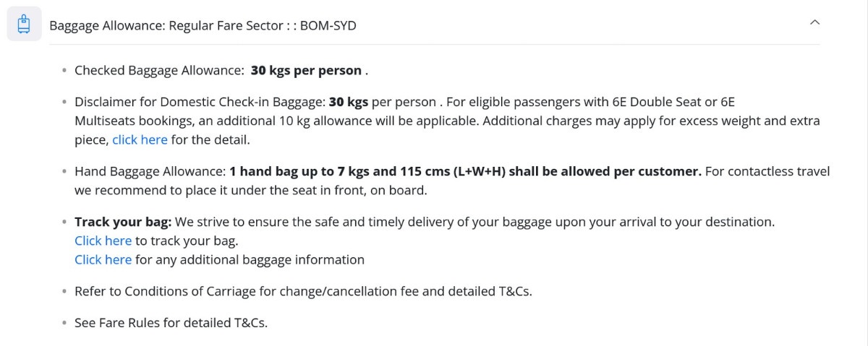Click the 'to track your bag.' text
This screenshot has height=346, width=868.
tap(187, 241)
